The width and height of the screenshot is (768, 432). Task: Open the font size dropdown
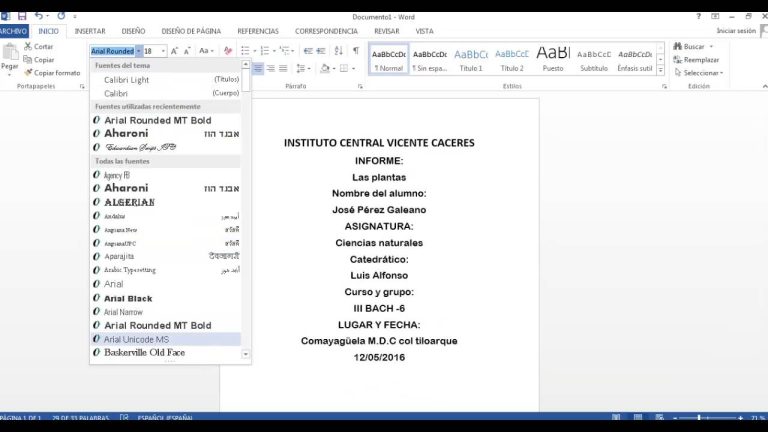coord(163,50)
